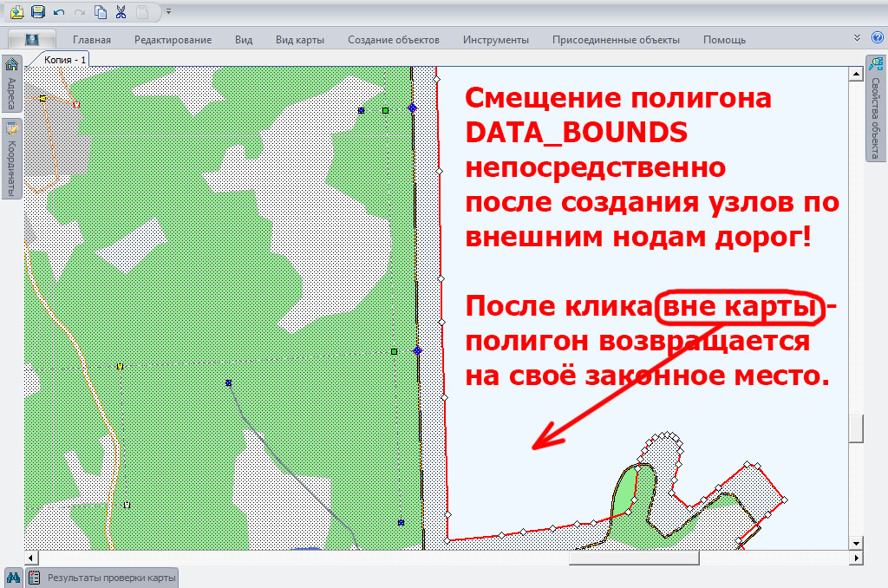This screenshot has height=588, width=888.
Task: Open the binoculars search panel icon
Action: 13,577
